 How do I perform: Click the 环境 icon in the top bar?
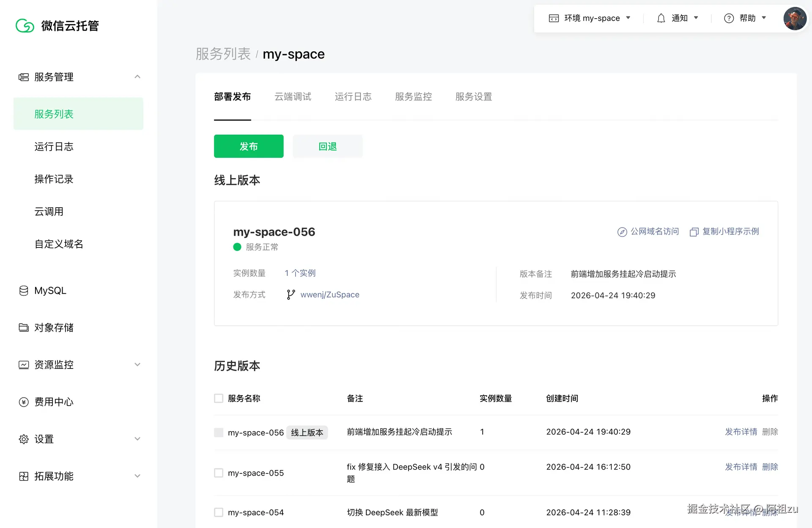point(554,18)
